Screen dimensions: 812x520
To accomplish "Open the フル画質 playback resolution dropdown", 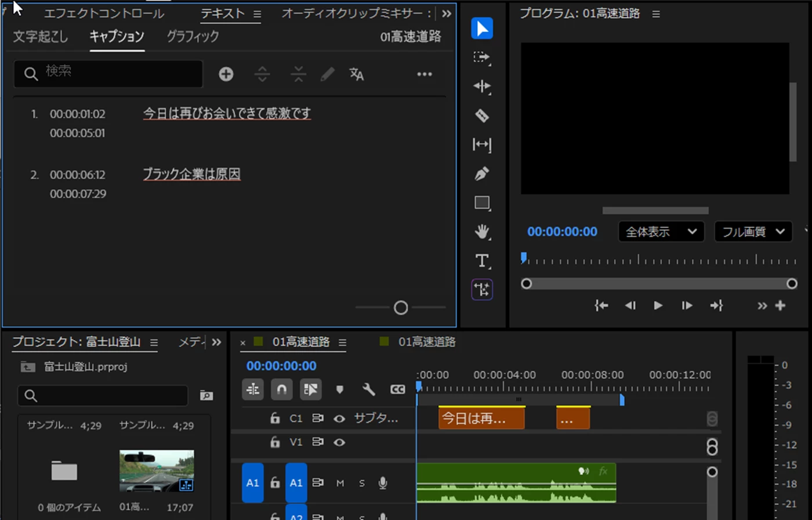I will 753,232.
